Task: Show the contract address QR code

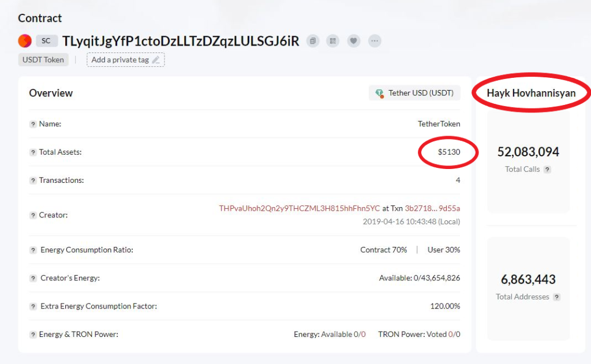Action: [332, 41]
